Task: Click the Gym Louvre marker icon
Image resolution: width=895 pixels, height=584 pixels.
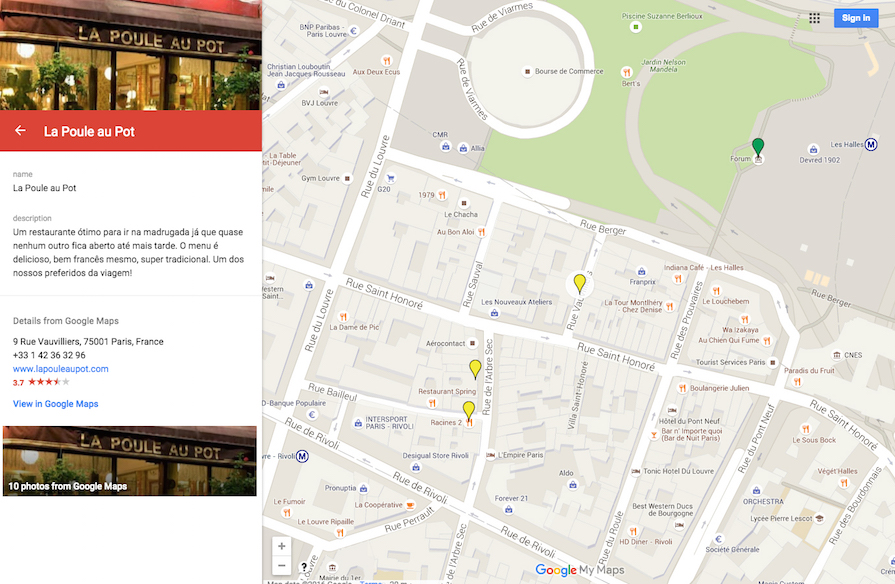Action: tap(347, 178)
